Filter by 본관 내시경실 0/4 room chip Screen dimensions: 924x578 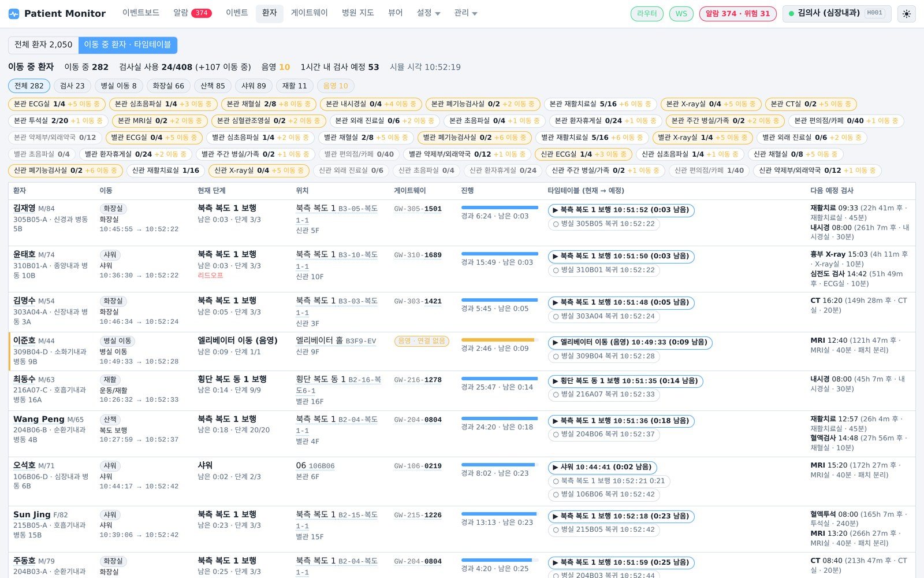(x=371, y=104)
